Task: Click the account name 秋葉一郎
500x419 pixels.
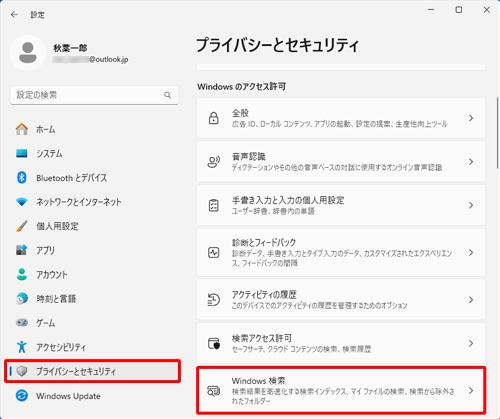Action: point(70,48)
